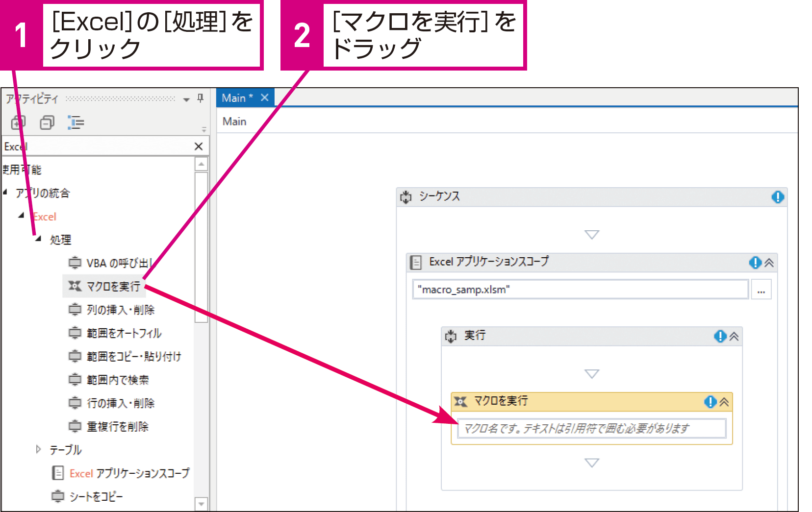
Task: Select the 重複行を削除 activity
Action: [118, 426]
